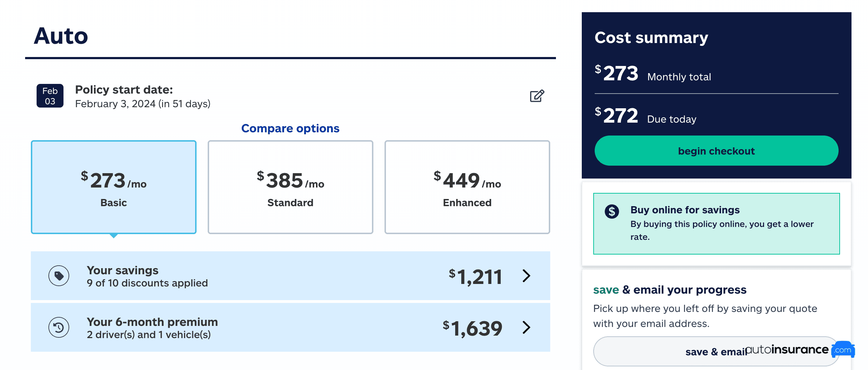Select the $273/mo Basic plan
868x370 pixels.
pyautogui.click(x=114, y=187)
